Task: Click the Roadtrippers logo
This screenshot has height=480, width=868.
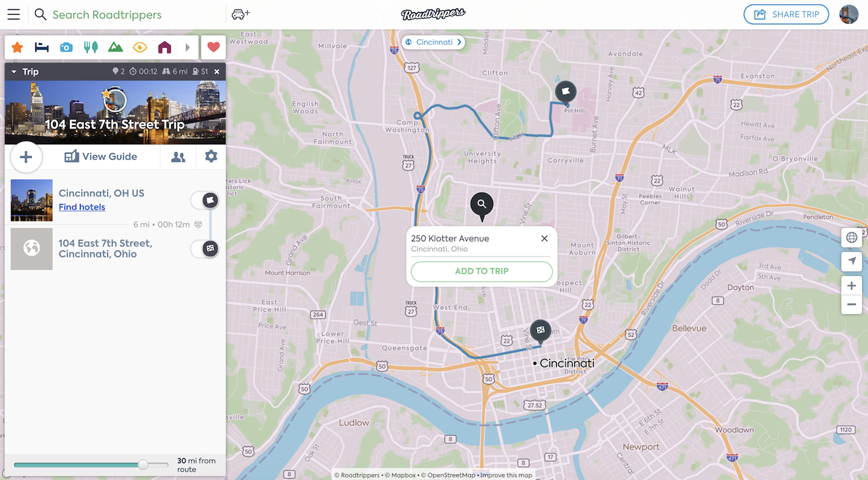Action: point(433,14)
